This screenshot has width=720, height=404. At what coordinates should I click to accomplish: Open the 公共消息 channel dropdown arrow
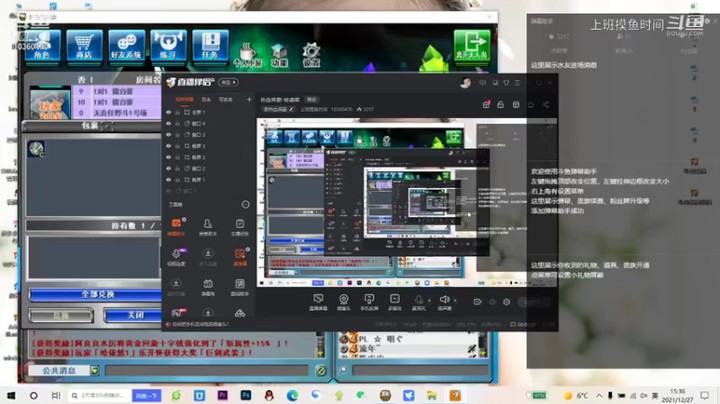click(x=95, y=370)
